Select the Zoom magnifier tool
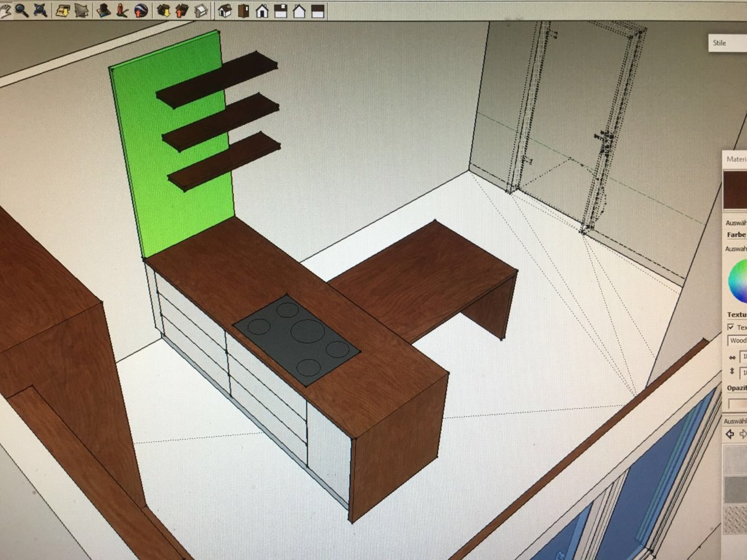 [x=22, y=11]
